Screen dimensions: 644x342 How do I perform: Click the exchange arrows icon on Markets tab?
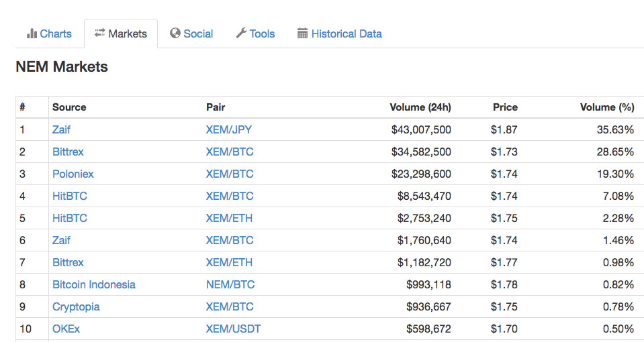pos(100,34)
